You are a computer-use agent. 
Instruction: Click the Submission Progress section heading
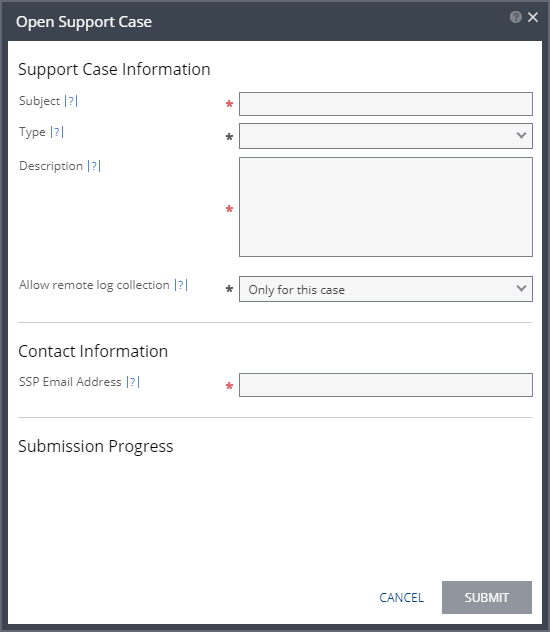click(96, 446)
